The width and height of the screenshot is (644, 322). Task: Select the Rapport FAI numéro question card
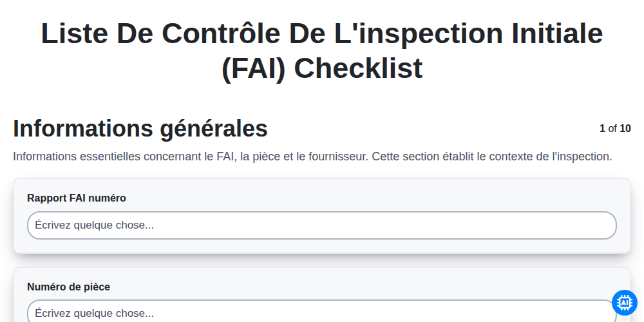coord(321,216)
